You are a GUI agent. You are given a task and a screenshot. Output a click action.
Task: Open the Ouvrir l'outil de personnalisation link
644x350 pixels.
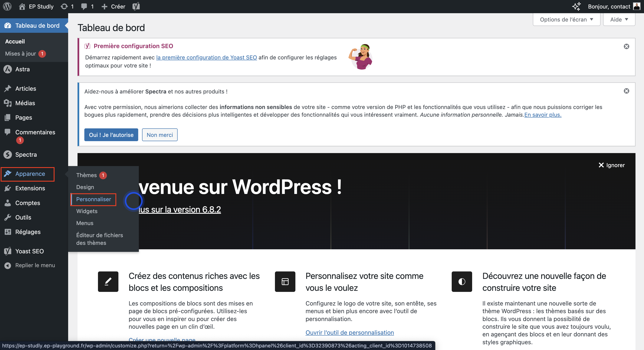[349, 333]
